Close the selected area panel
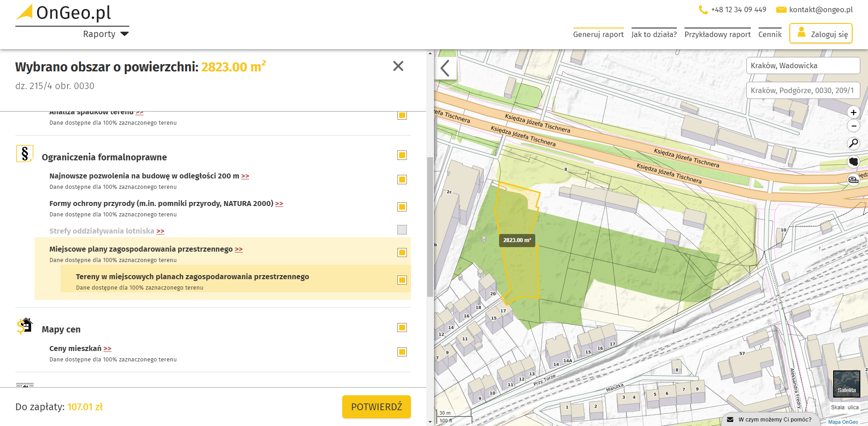This screenshot has width=868, height=426. [x=398, y=66]
